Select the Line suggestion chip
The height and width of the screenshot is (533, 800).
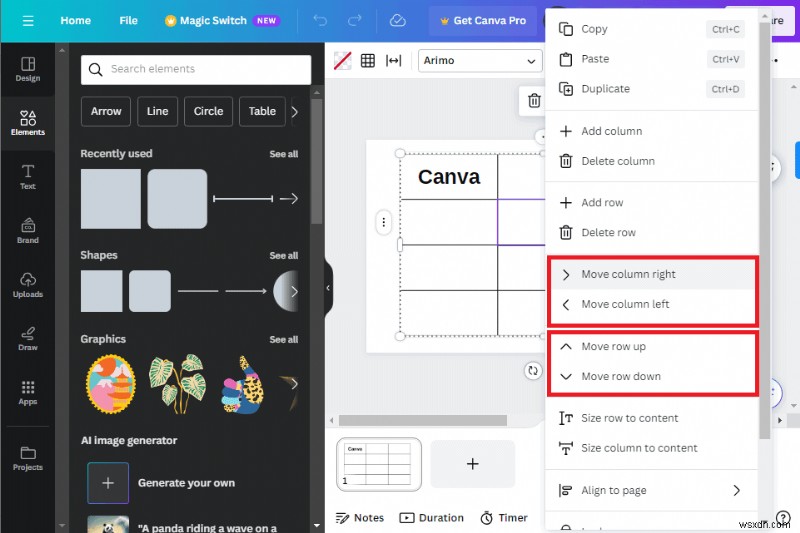click(157, 111)
